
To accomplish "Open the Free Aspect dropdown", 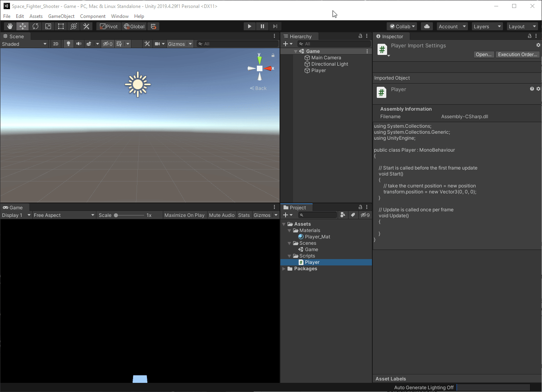I will coord(64,215).
